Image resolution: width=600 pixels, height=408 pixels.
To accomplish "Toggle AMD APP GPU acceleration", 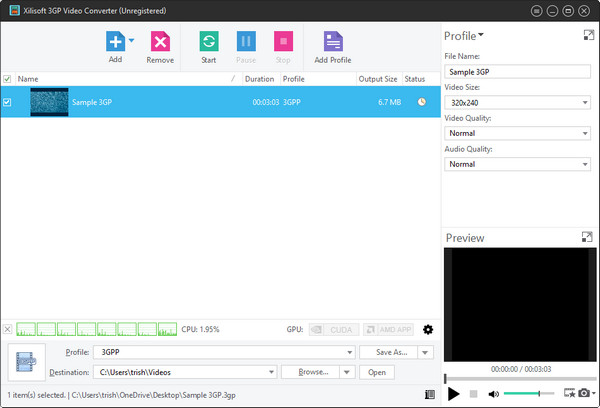I will (x=388, y=330).
